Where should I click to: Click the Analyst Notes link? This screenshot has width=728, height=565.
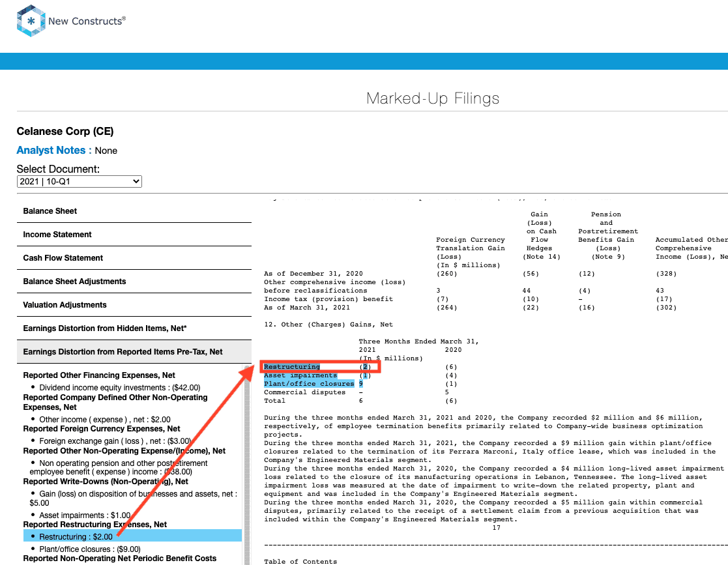[x=54, y=151]
